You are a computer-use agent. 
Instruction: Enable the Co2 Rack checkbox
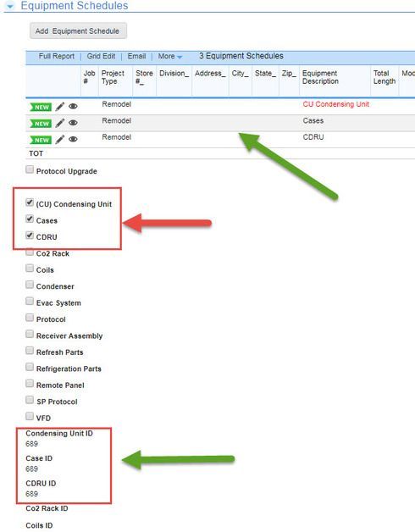30,252
